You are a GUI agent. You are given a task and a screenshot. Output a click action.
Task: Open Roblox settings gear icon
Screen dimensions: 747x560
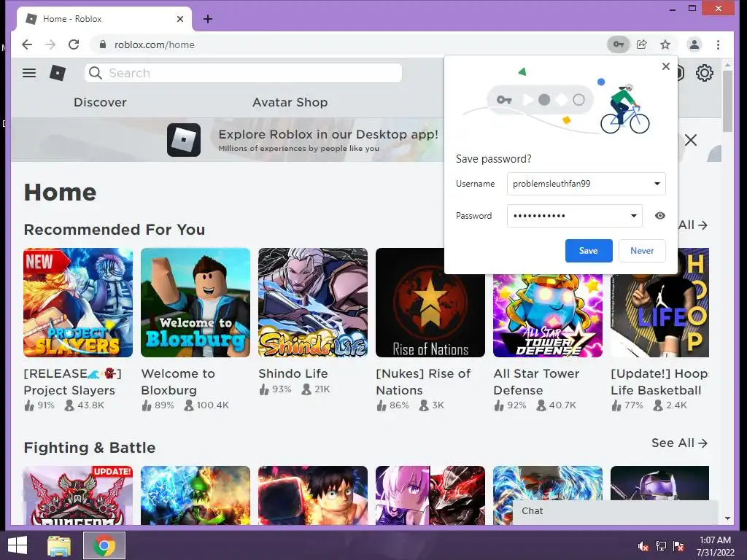pyautogui.click(x=704, y=73)
